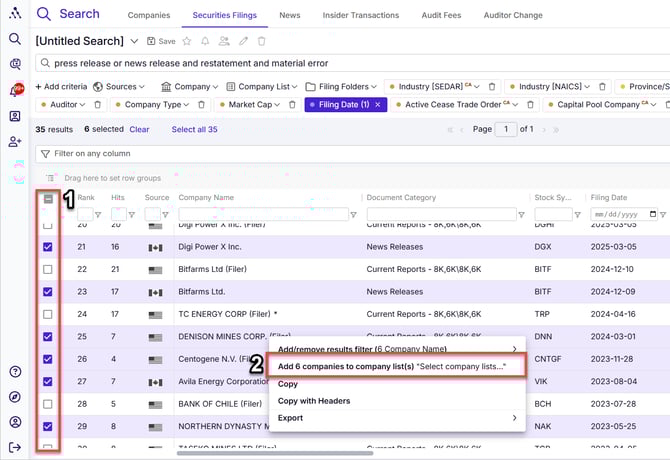Click the main search query field

[353, 63]
